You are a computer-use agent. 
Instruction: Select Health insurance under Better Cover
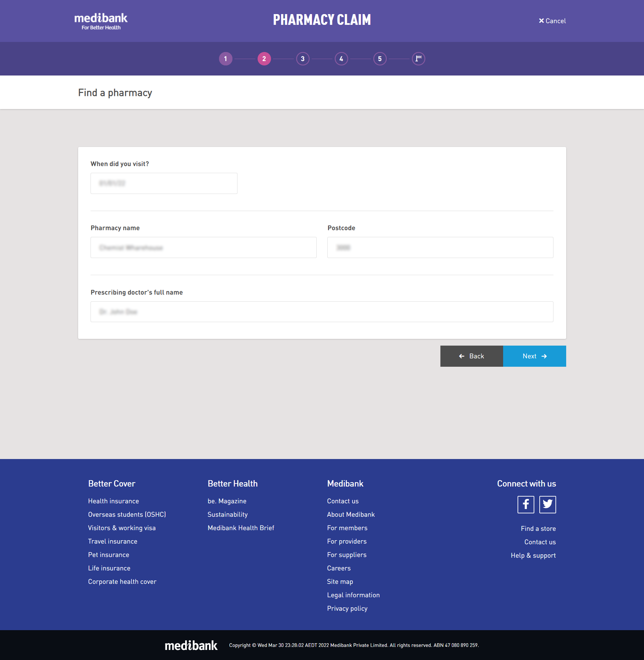click(113, 501)
